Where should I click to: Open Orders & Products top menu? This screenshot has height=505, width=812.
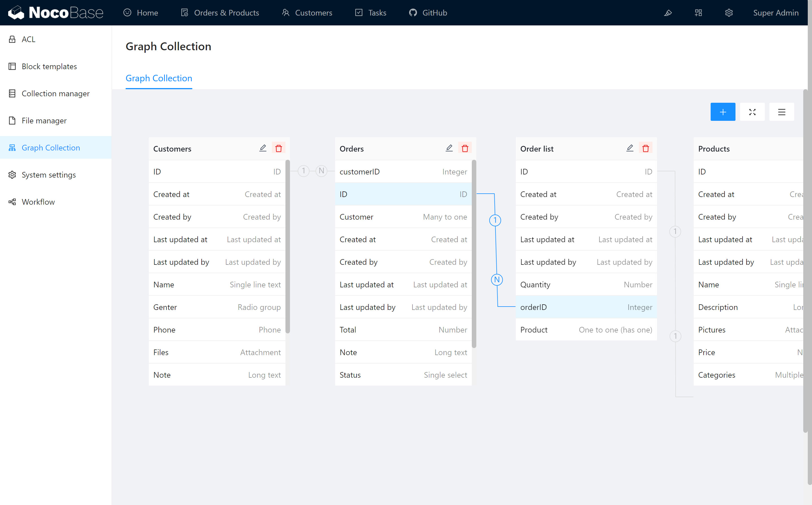pyautogui.click(x=220, y=13)
